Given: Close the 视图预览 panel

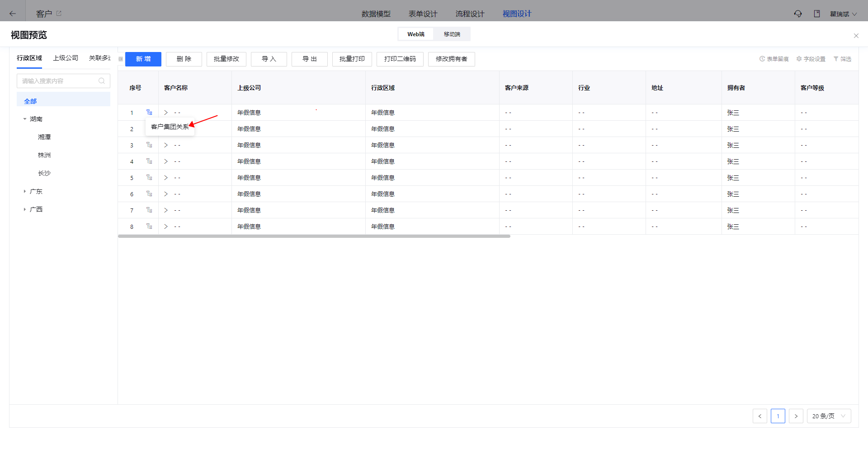Looking at the screenshot, I should [856, 36].
